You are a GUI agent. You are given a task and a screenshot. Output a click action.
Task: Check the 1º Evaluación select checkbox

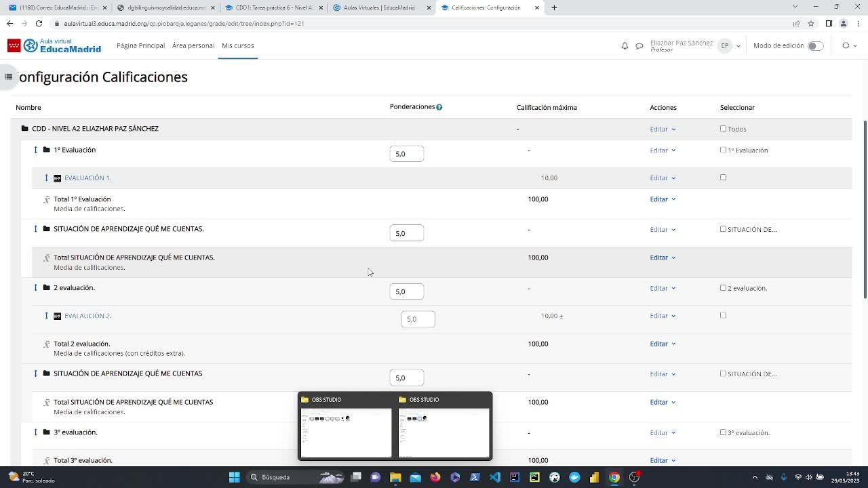[x=723, y=150]
